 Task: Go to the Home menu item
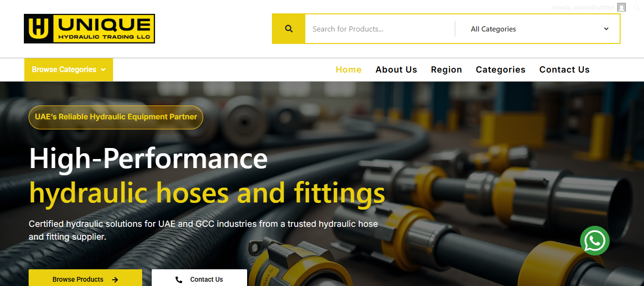tap(348, 70)
